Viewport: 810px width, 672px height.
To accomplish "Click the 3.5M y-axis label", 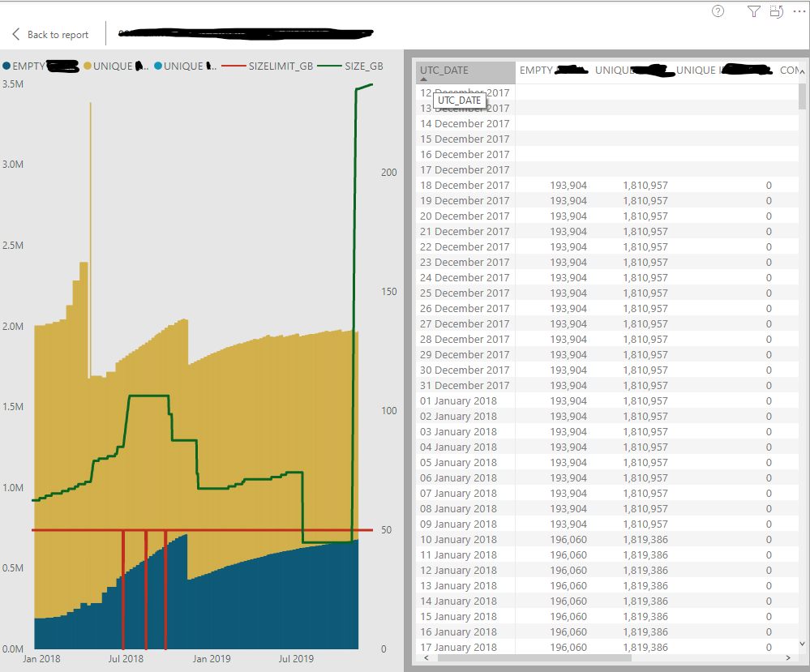I will coord(13,83).
